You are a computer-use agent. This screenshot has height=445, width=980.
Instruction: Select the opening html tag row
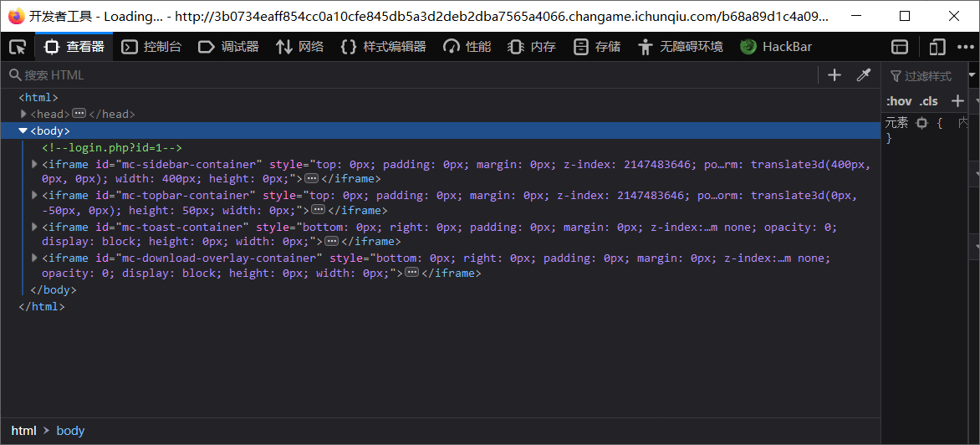click(x=38, y=98)
